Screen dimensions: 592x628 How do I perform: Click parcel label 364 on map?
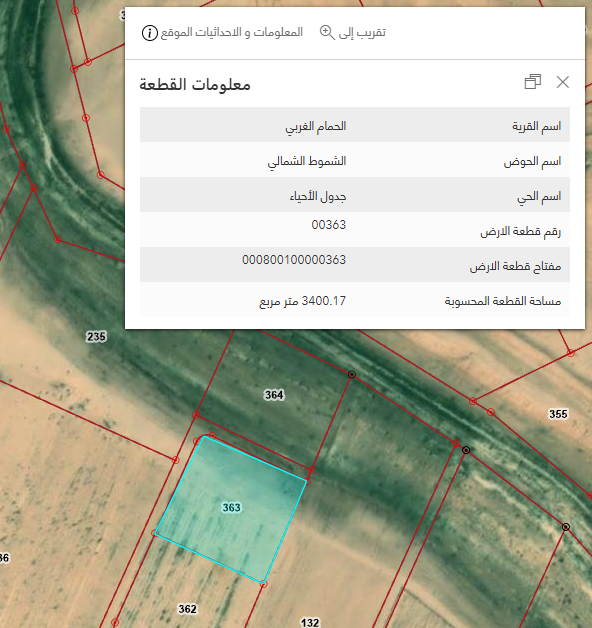pyautogui.click(x=274, y=395)
